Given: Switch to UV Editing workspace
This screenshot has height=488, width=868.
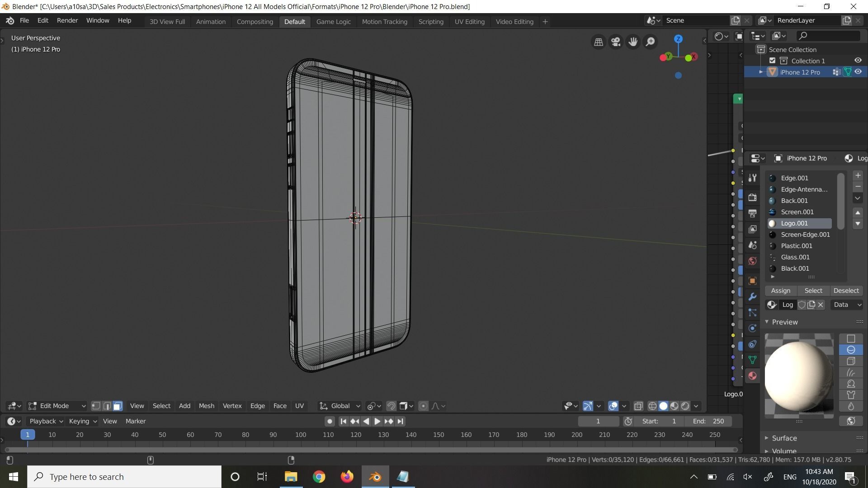Looking at the screenshot, I should click(469, 21).
